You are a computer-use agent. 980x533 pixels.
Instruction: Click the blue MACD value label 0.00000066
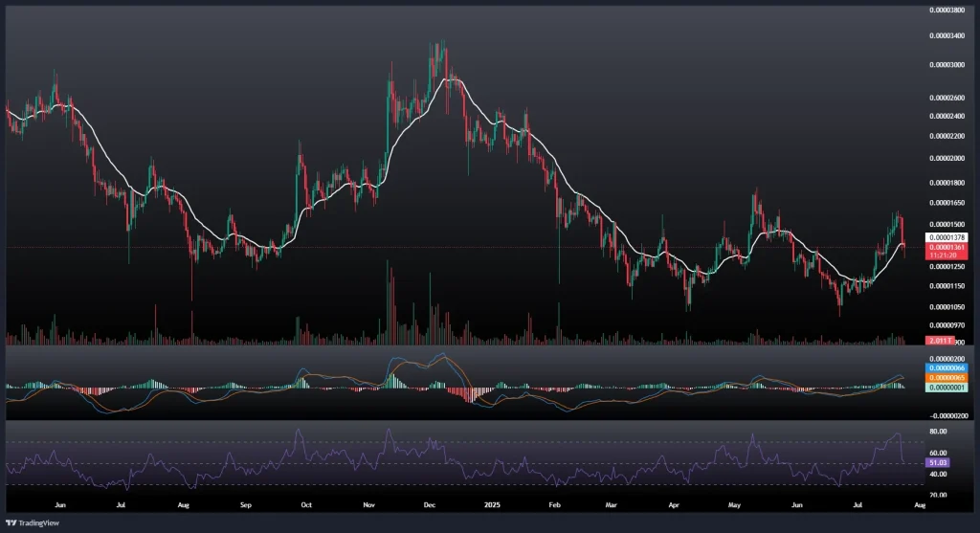(946, 367)
